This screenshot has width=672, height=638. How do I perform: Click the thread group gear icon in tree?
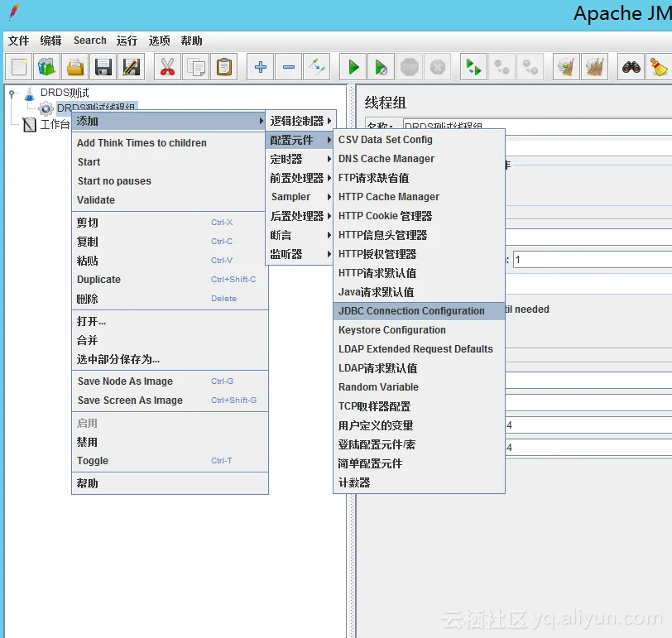point(46,108)
